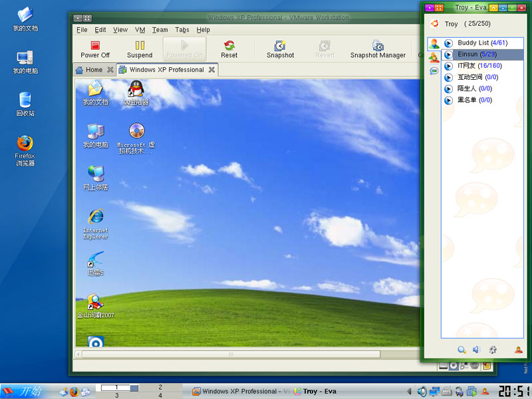Open the Tabs menu
The width and height of the screenshot is (532, 399).
tap(182, 30)
